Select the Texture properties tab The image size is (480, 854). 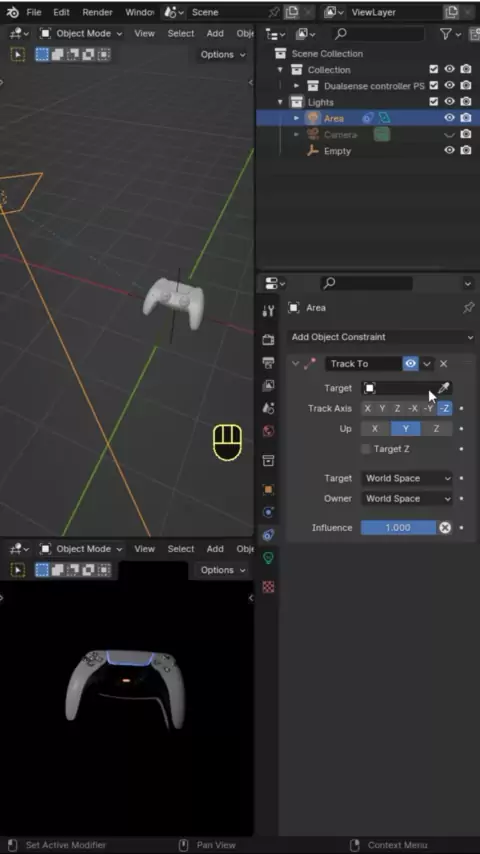[x=268, y=587]
